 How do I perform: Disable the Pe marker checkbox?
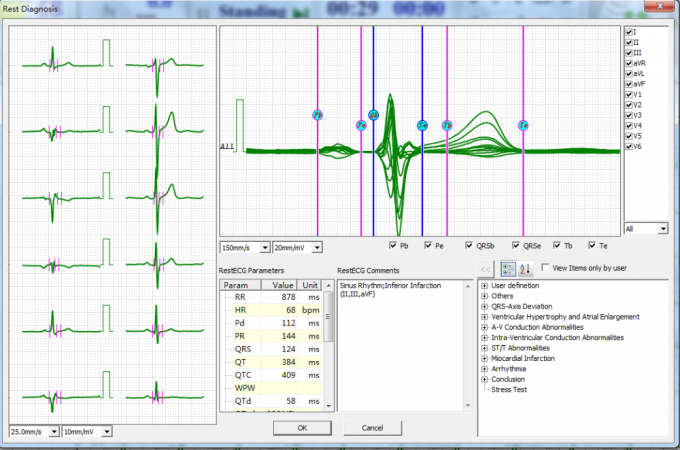click(x=428, y=245)
